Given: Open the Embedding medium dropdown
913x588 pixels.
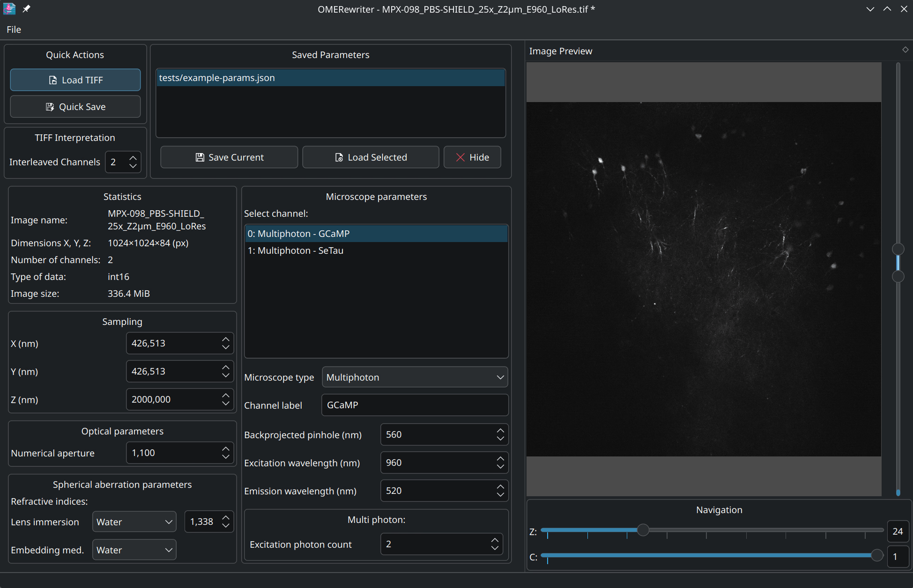Looking at the screenshot, I should [134, 550].
